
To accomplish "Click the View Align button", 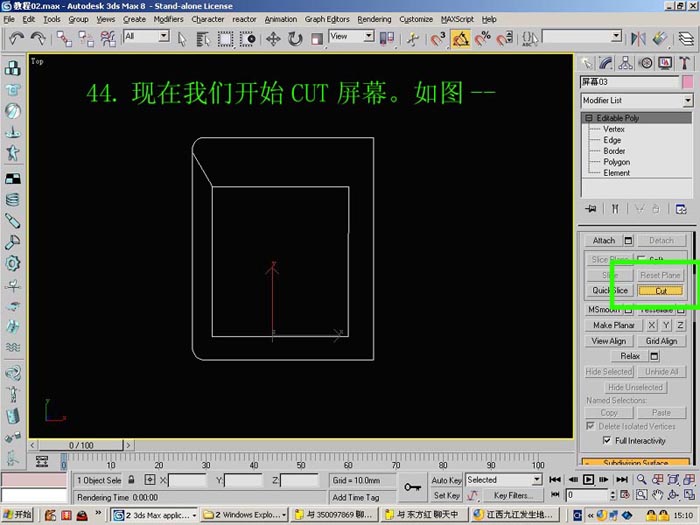I will point(608,341).
